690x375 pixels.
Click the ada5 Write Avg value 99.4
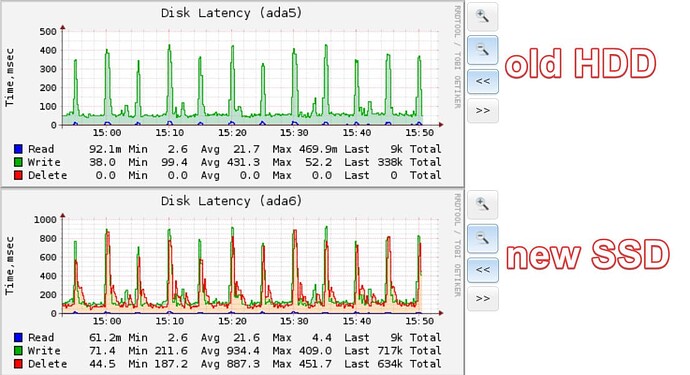[x=174, y=162]
